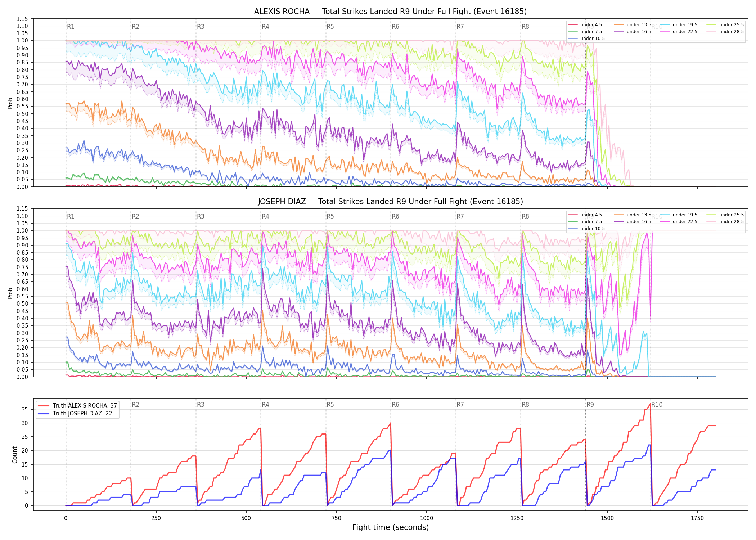The height and width of the screenshot is (540, 756).
Task: Click 'under 13.5' in Diaz chart legend
Action: 639,215
